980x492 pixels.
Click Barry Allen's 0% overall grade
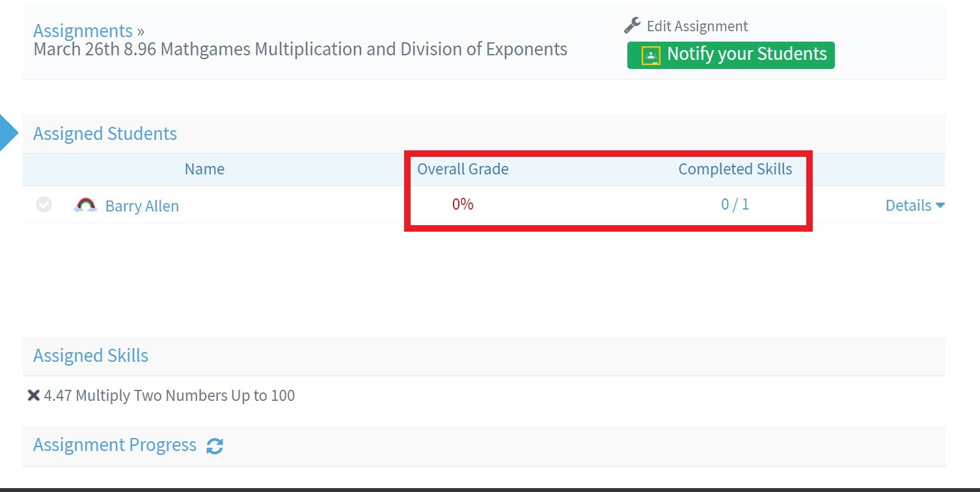[463, 204]
